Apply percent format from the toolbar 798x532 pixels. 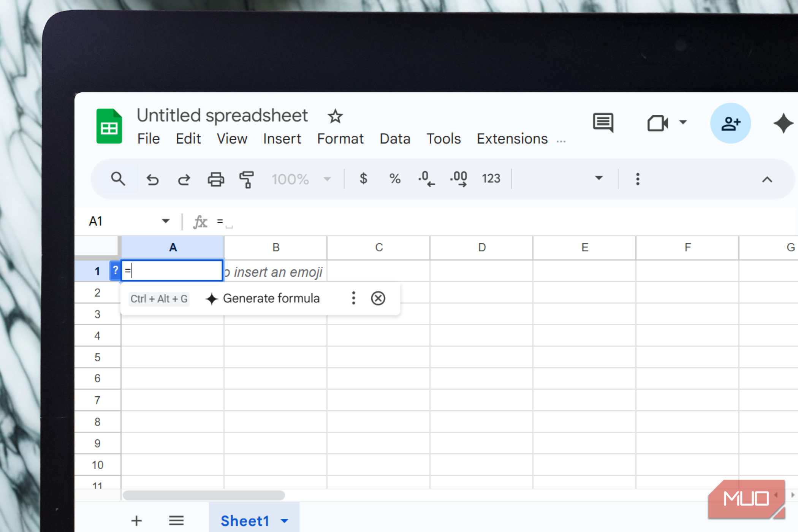[x=395, y=179]
